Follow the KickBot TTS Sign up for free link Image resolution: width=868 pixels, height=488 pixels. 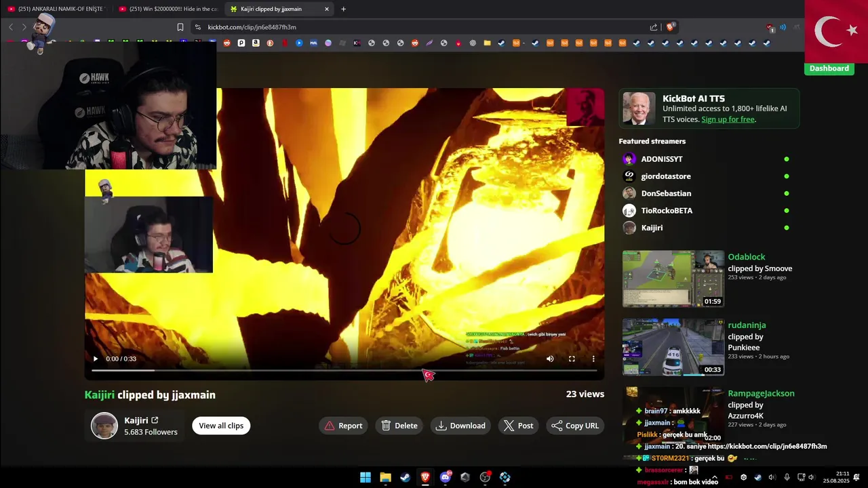(x=728, y=119)
